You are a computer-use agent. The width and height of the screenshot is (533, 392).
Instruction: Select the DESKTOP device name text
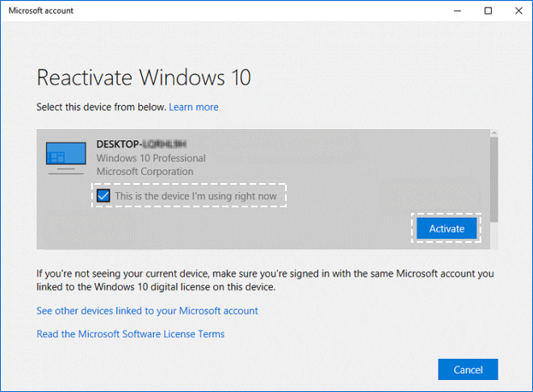pos(141,144)
